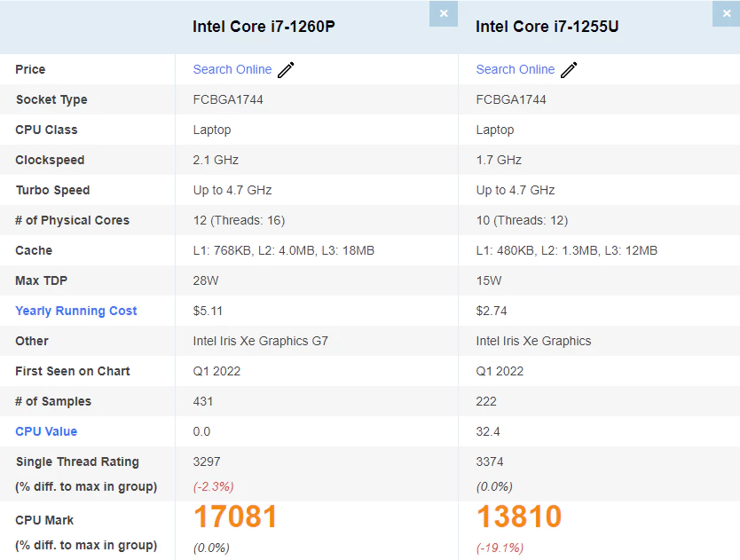
Task: Click the 12 (Threads: 16) value
Action: (x=239, y=220)
